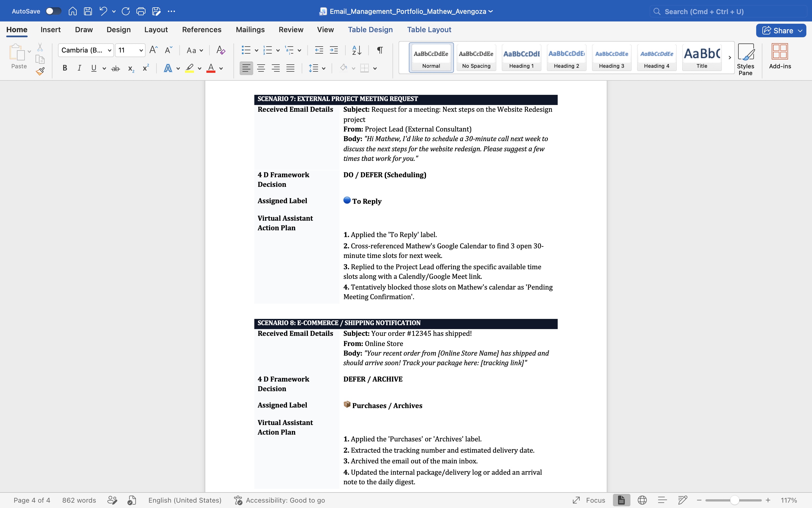Viewport: 812px width, 508px height.
Task: Toggle the AutoSave switch
Action: (x=53, y=11)
